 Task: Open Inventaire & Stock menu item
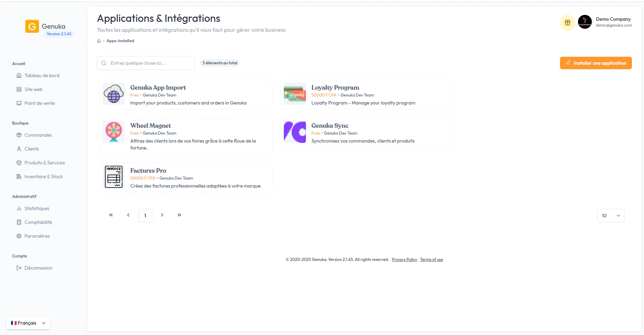[44, 176]
